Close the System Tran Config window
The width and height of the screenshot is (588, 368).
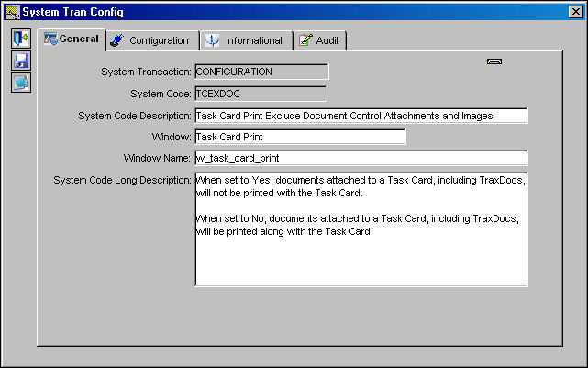click(576, 12)
